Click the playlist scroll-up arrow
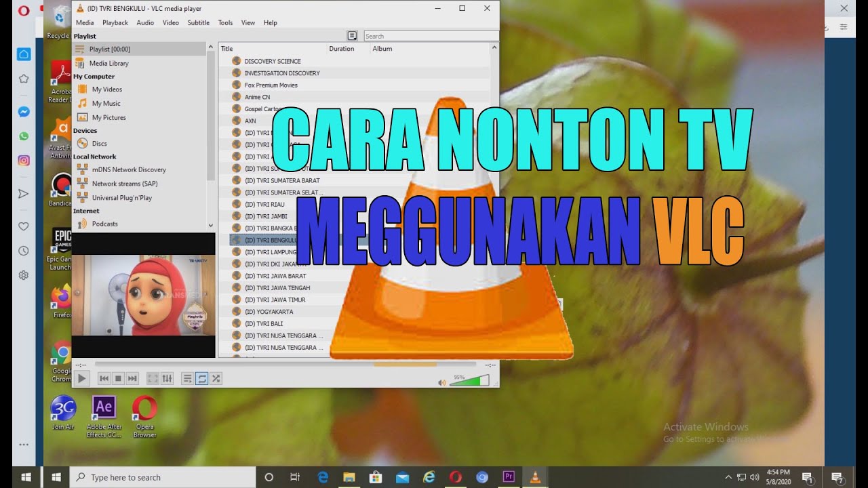Screen dimensions: 868x488 [x=494, y=48]
